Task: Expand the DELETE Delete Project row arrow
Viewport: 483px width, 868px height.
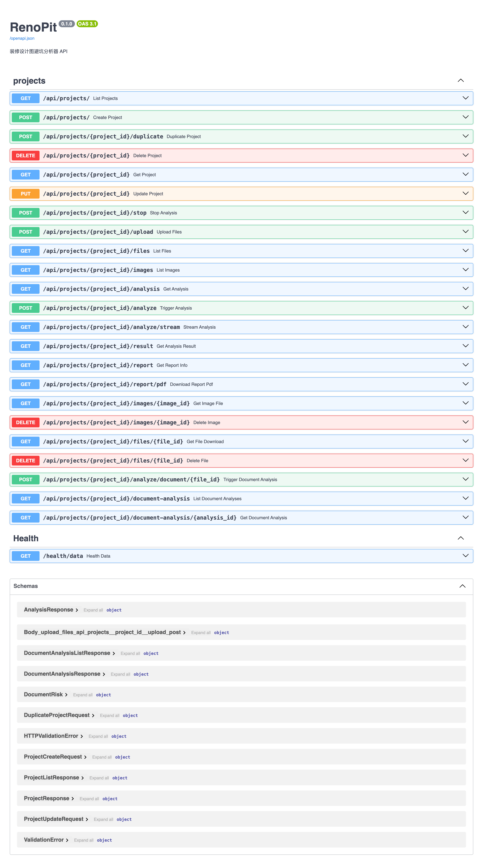Action: coord(465,155)
